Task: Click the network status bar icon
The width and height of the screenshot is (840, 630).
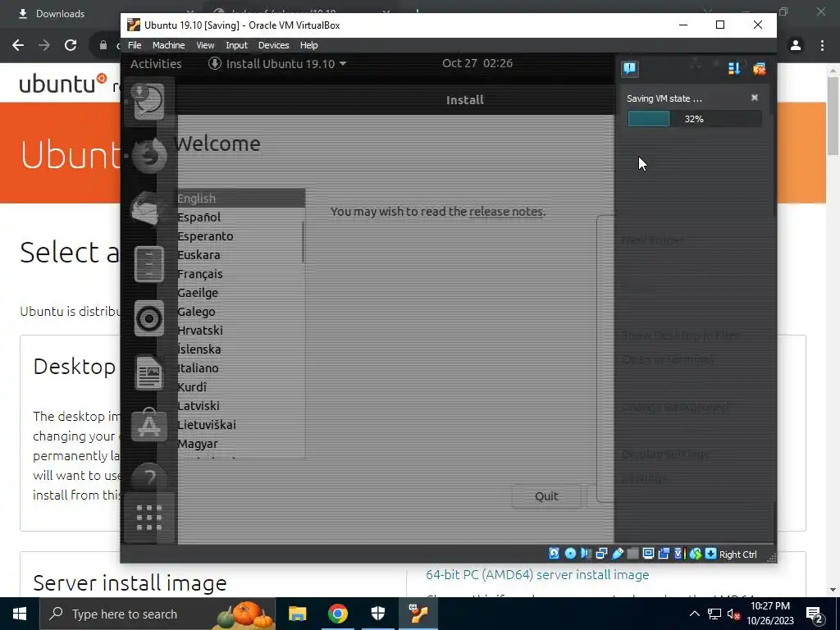Action: pyautogui.click(x=601, y=554)
